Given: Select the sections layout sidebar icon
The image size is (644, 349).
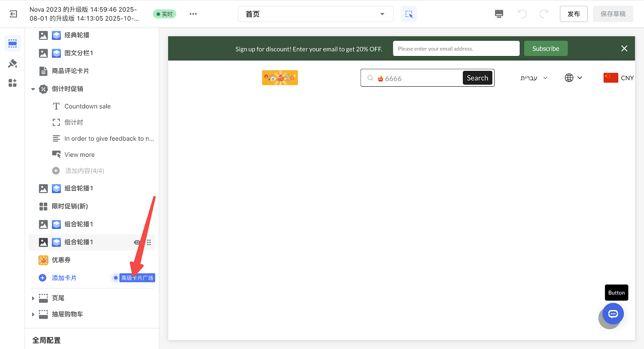Looking at the screenshot, I should [x=12, y=44].
